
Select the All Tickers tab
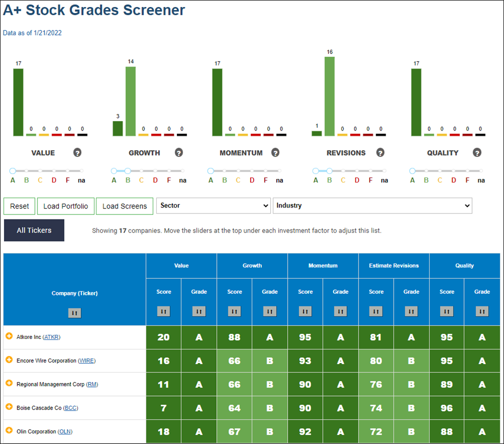point(34,230)
